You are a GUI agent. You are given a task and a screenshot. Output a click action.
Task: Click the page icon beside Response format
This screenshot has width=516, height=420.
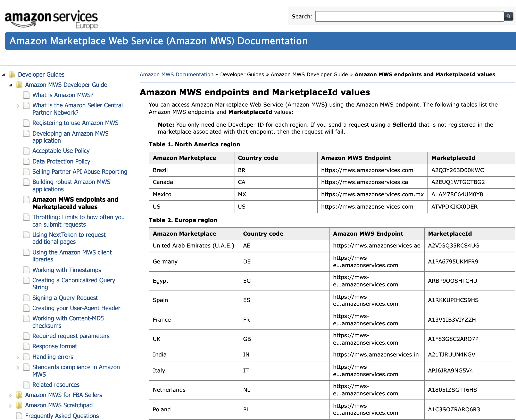27,346
